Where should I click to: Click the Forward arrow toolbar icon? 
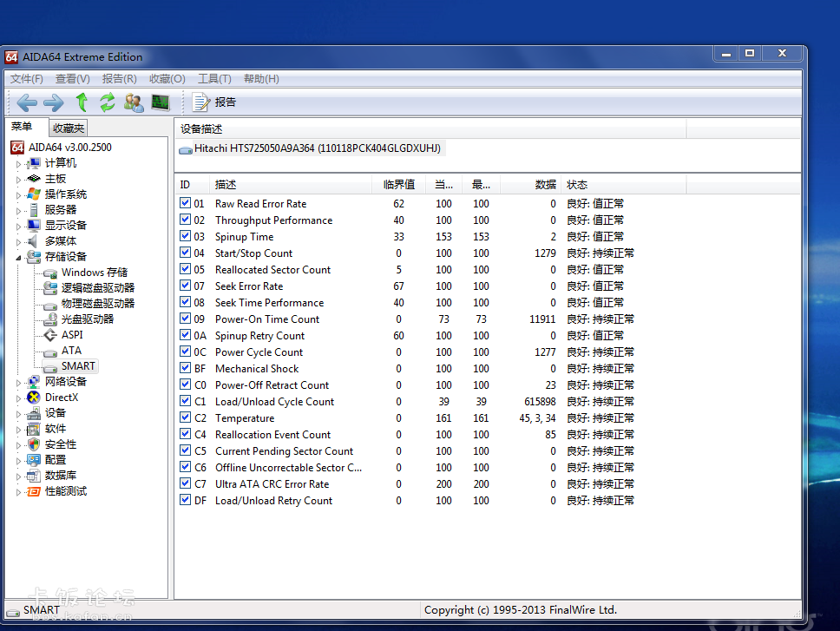(x=54, y=102)
